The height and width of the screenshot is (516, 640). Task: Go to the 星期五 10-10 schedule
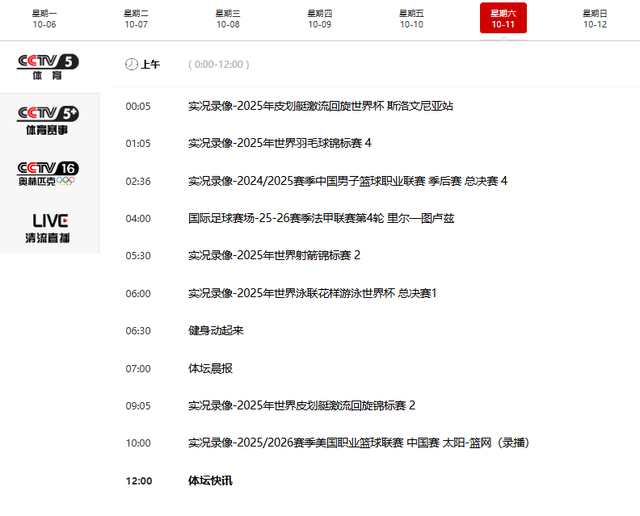click(412, 18)
